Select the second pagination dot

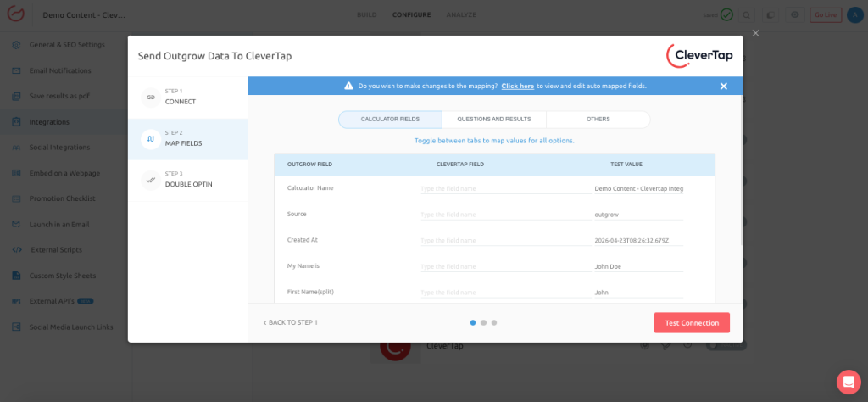coord(483,322)
